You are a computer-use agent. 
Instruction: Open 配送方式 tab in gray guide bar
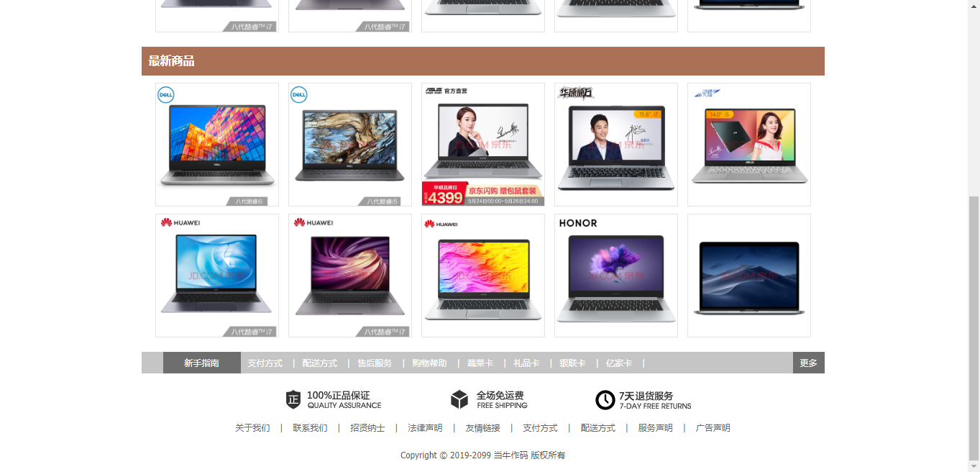pyautogui.click(x=320, y=363)
